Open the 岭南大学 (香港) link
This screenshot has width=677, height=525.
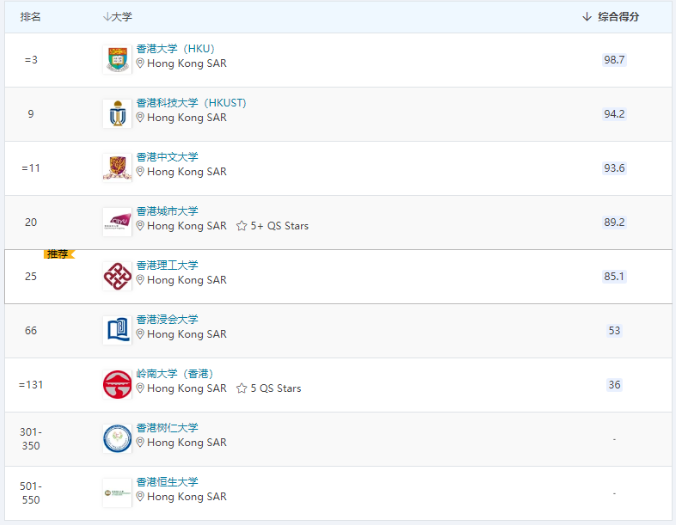175,373
